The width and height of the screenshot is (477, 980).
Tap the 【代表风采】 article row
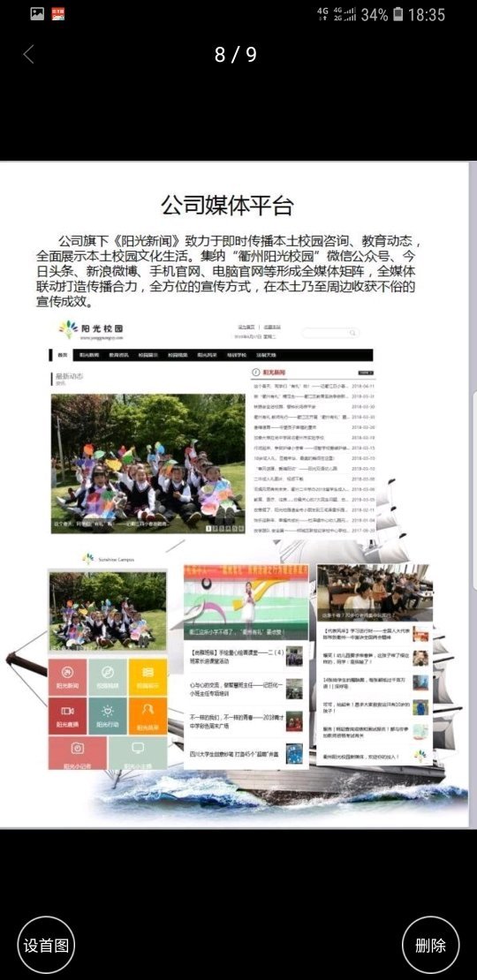pos(375,635)
